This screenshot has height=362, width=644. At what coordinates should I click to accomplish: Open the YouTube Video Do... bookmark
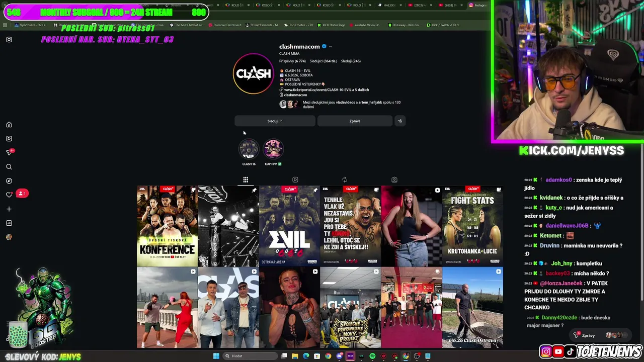tap(365, 25)
